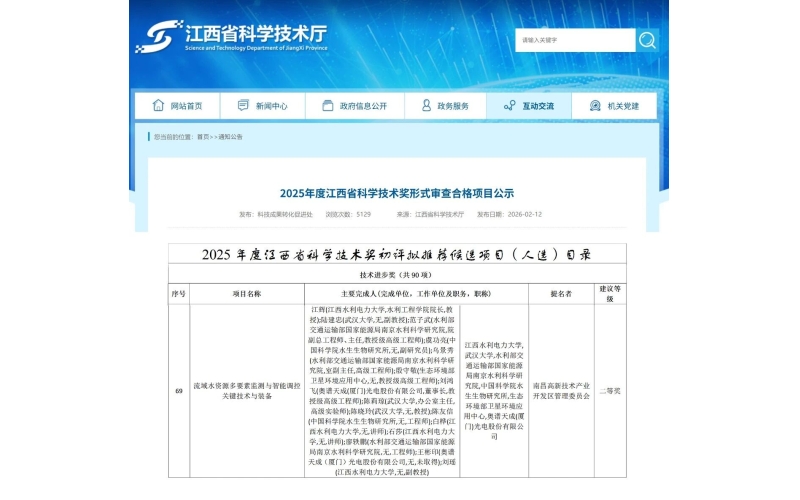Viewport: 800px width, 500px height.
Task: Open the 政府信息公开 nav item
Action: [x=355, y=106]
